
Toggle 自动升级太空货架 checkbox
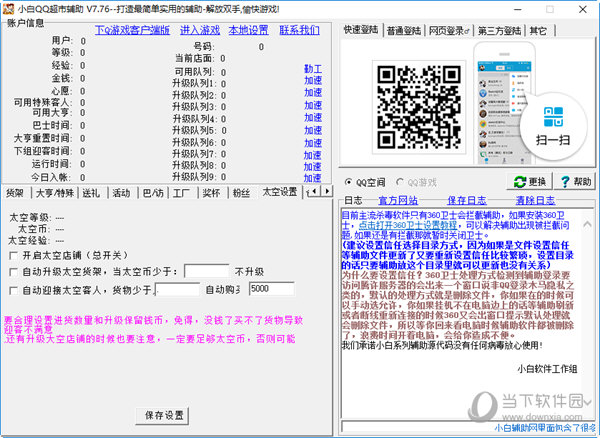coord(13,272)
